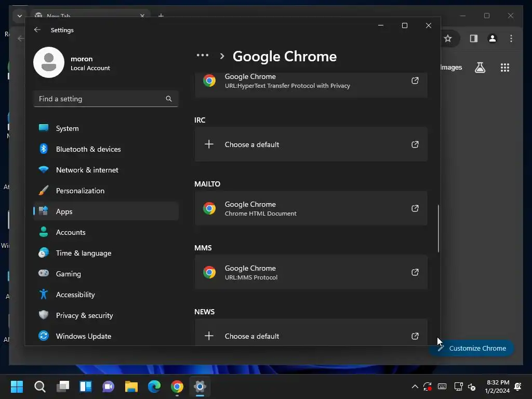The image size is (532, 399).
Task: Click the muted volume tray icon
Action: 472,387
